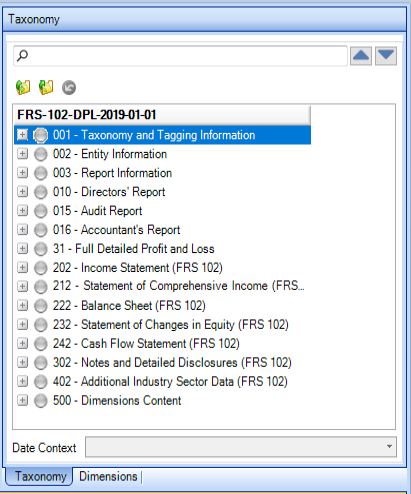The width and height of the screenshot is (411, 494).
Task: Click grey circle icon beside 015 Audit Report
Action: tap(41, 211)
